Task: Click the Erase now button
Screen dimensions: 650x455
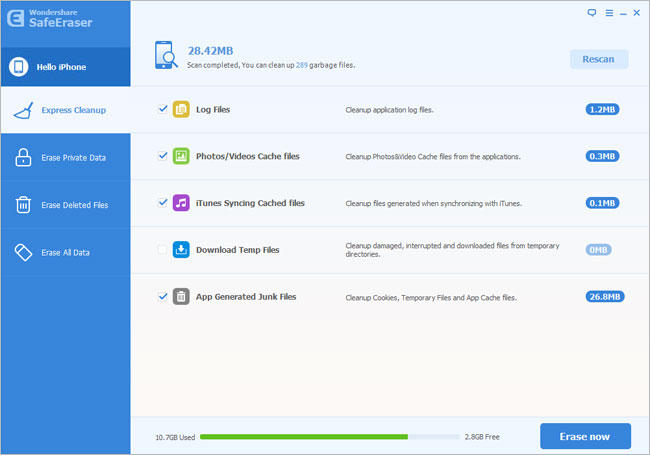Action: pyautogui.click(x=585, y=436)
